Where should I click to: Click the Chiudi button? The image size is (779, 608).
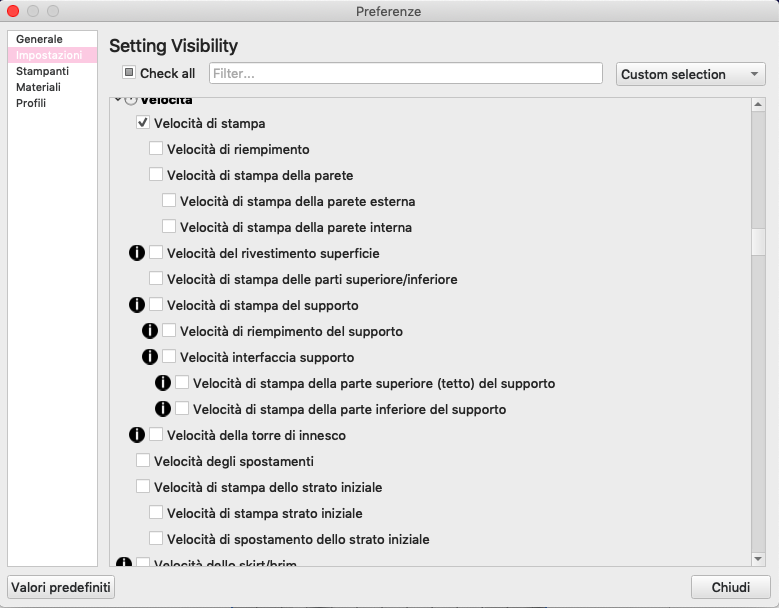coord(730,587)
